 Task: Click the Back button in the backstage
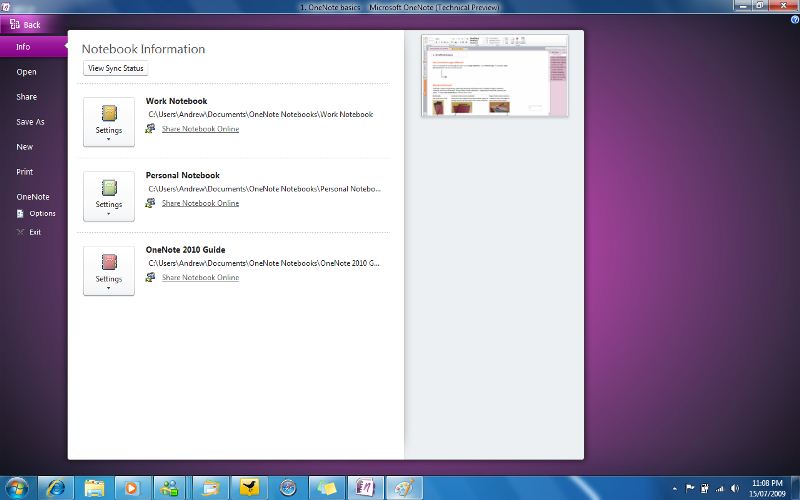click(x=24, y=24)
